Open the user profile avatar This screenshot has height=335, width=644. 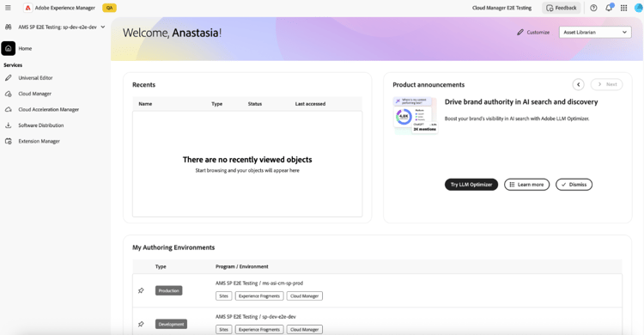click(639, 8)
